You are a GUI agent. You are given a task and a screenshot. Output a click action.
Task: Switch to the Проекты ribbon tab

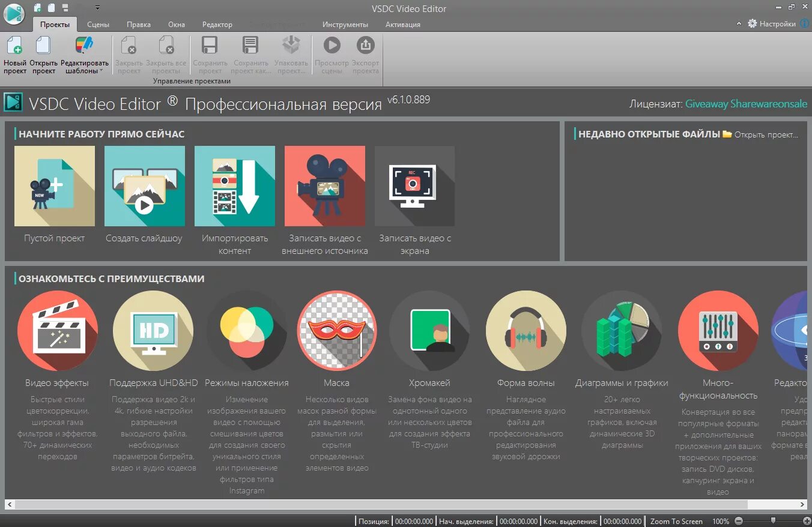point(55,25)
